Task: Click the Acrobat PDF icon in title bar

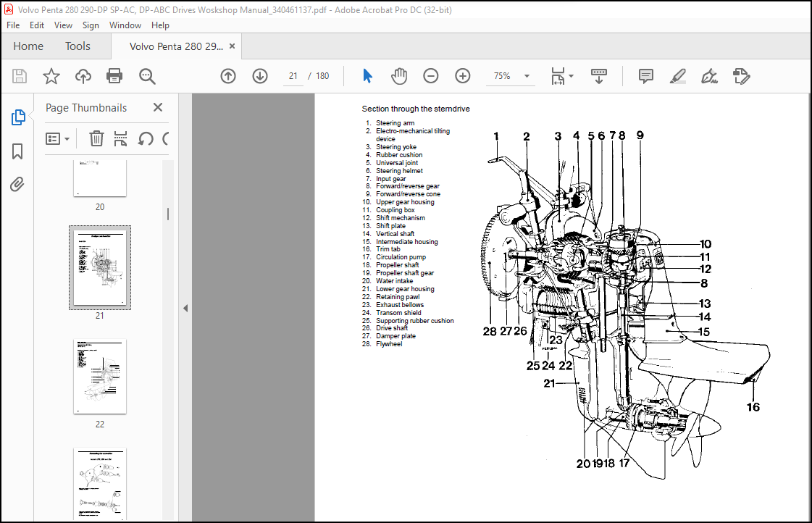Action: 8,9
